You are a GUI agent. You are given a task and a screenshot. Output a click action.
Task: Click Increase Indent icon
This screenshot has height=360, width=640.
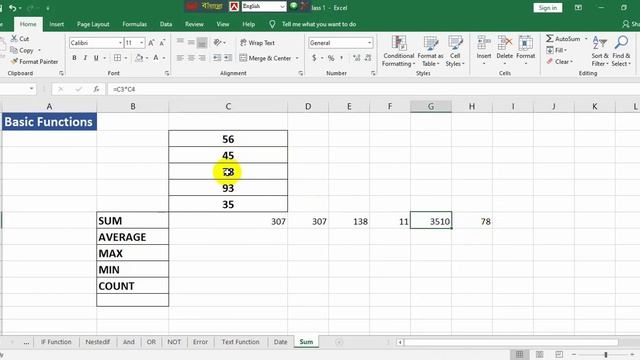pos(228,58)
